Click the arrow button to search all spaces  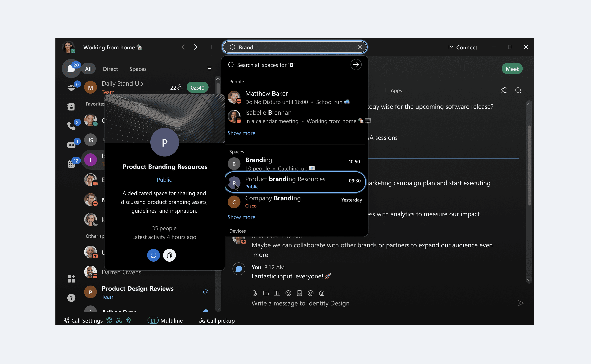(x=356, y=65)
